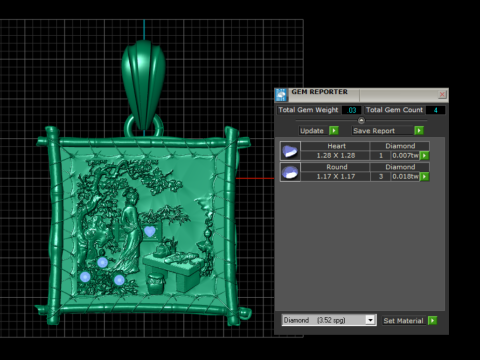Click the Gem Reporter title bar
The image size is (480, 360).
coord(362,95)
